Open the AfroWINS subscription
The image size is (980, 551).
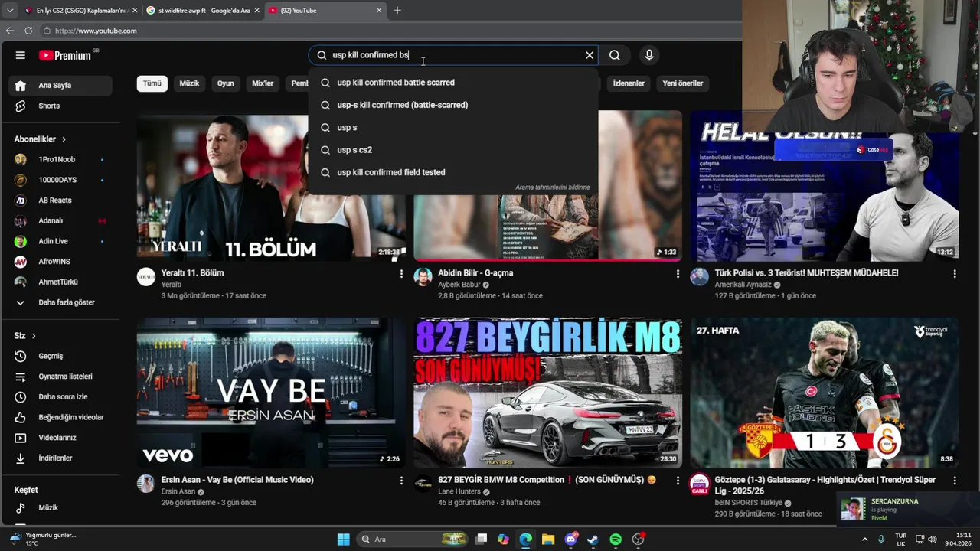coord(61,262)
